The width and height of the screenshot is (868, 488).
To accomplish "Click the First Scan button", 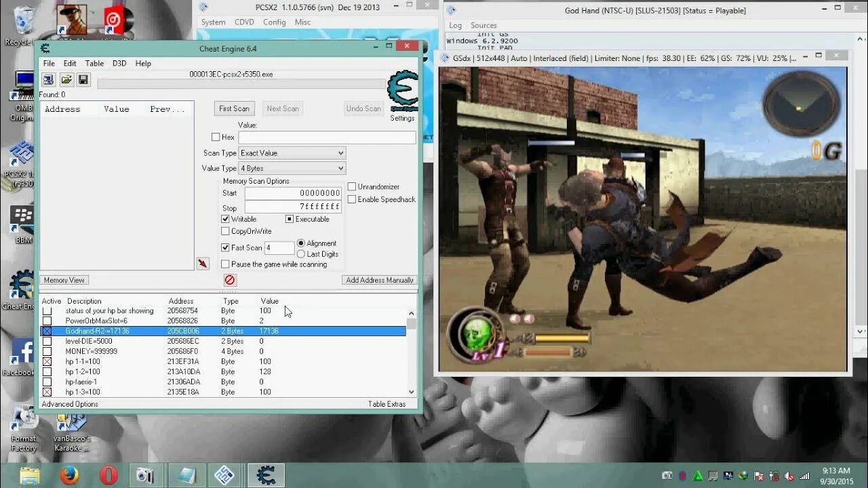I will 234,108.
